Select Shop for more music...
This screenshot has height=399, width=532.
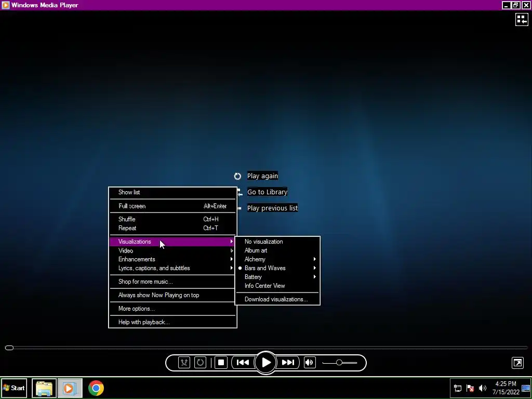pos(172,282)
